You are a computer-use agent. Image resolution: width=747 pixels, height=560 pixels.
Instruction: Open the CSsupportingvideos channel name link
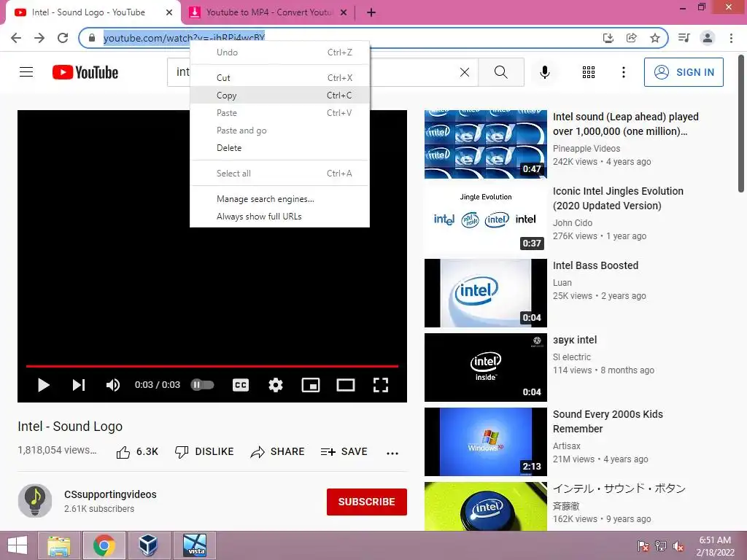[110, 494]
